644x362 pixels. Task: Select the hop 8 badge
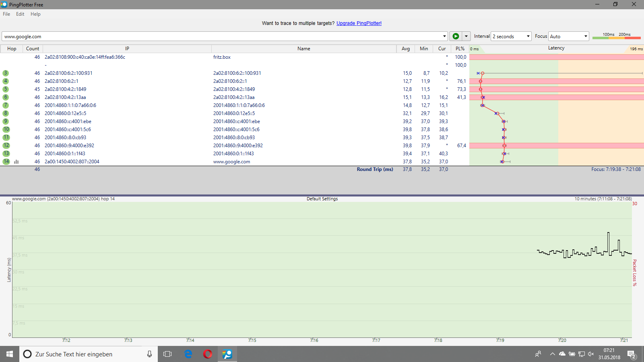pos(6,113)
